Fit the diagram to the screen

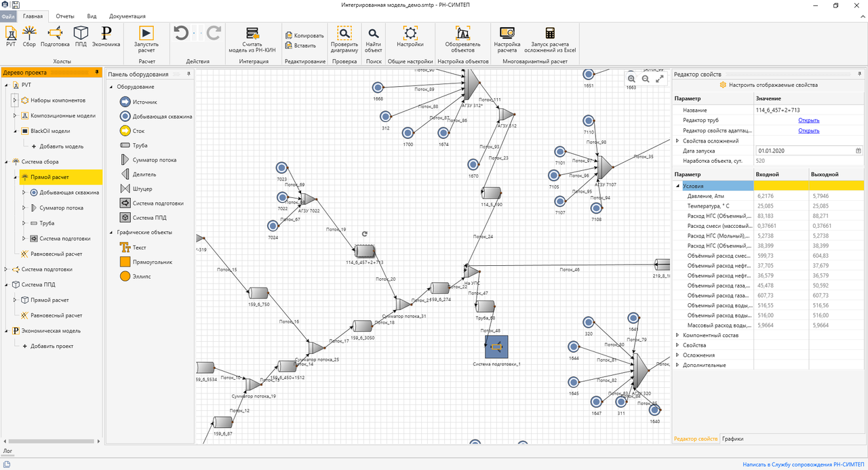pyautogui.click(x=659, y=79)
